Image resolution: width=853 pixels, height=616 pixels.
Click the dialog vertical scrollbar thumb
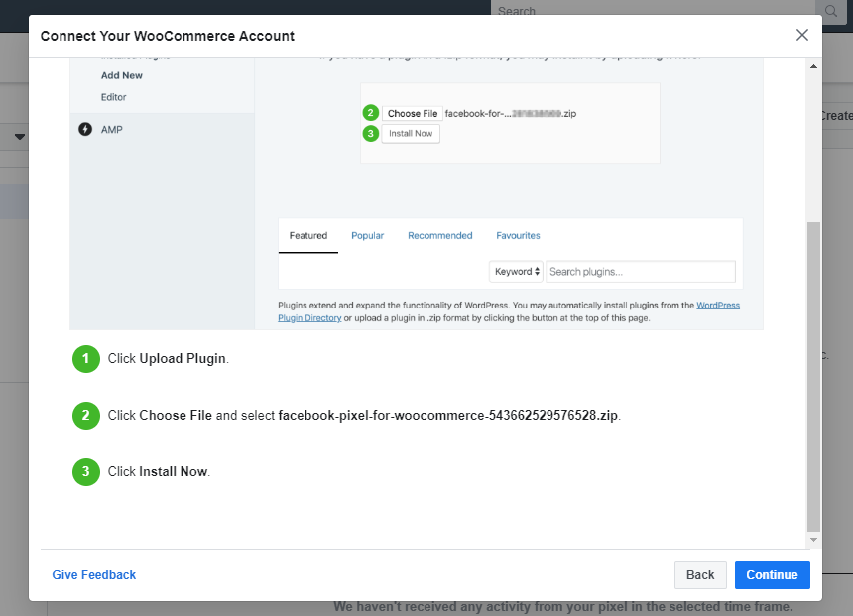pos(813,376)
